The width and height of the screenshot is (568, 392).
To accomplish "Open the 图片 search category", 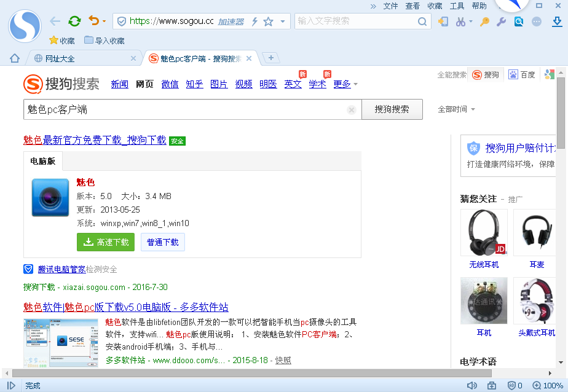I will tap(219, 84).
